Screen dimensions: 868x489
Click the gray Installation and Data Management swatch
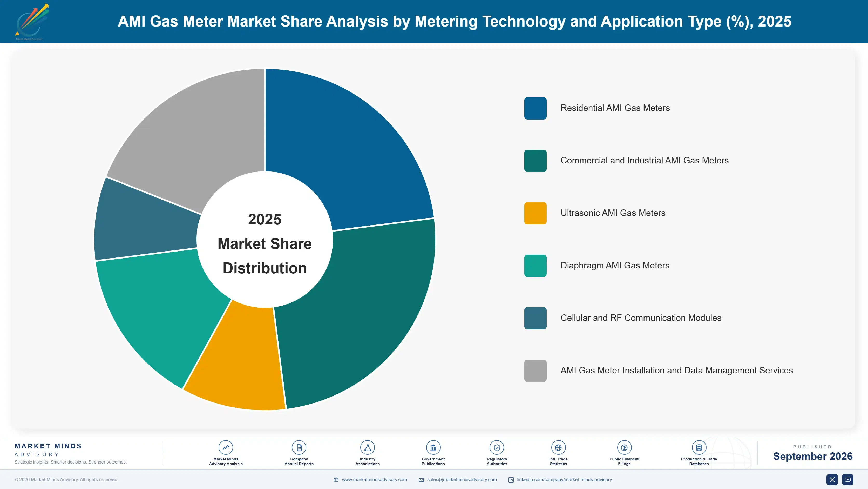point(535,371)
